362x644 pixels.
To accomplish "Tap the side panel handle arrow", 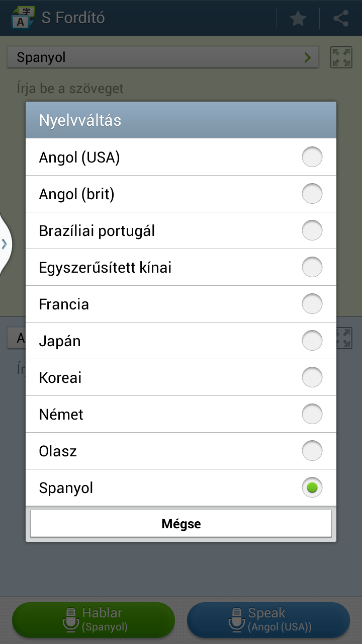I will pos(5,245).
